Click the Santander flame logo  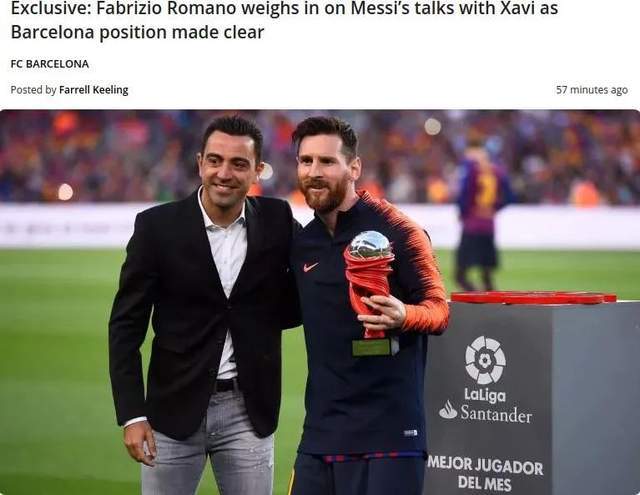coord(449,410)
